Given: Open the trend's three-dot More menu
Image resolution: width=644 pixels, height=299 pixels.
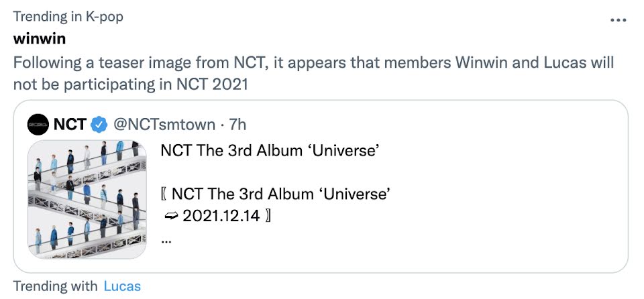Looking at the screenshot, I should (x=617, y=19).
